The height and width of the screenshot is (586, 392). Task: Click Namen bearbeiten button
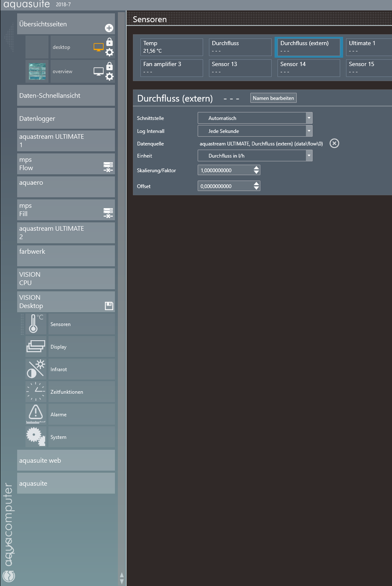pos(273,98)
